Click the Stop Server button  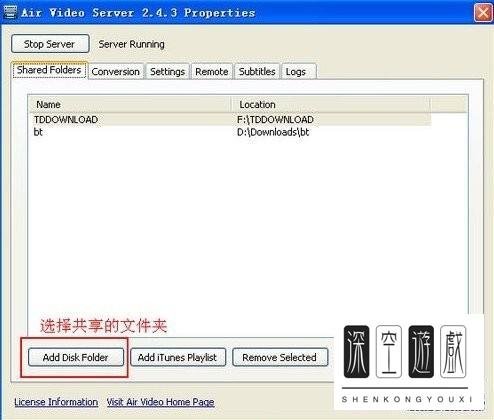pyautogui.click(x=50, y=44)
